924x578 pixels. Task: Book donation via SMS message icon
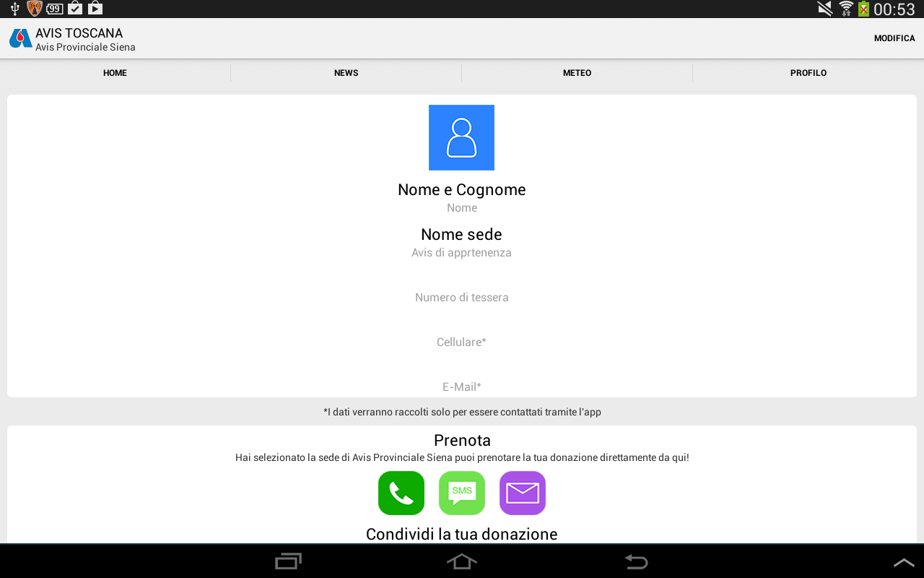coord(462,493)
